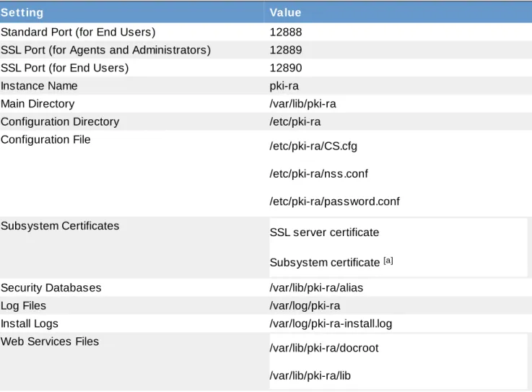Select the path '/var/log/pki-ra'
Image resolution: width=532 pixels, height=392 pixels.
pyautogui.click(x=305, y=306)
